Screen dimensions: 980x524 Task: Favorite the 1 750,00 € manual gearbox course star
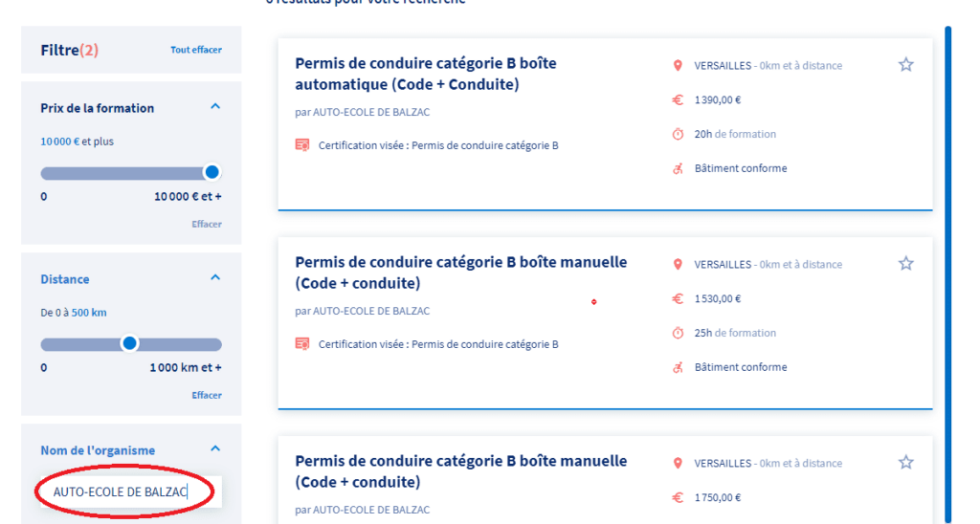(905, 462)
